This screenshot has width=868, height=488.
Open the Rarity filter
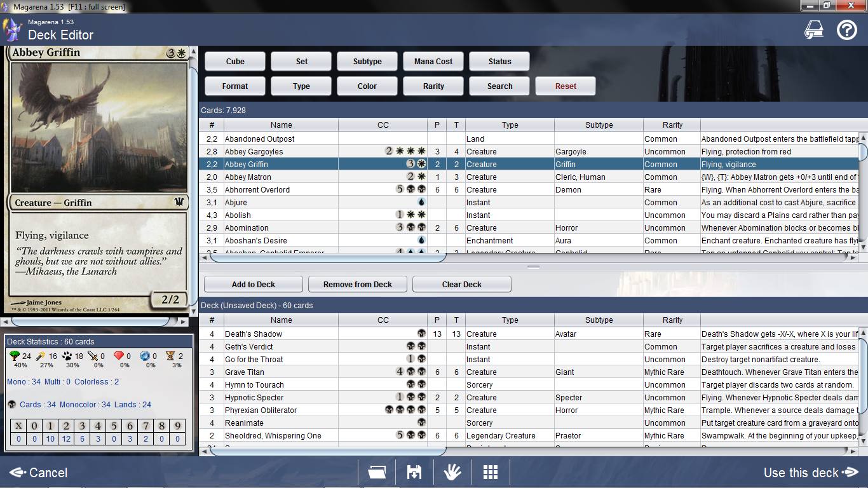[433, 86]
